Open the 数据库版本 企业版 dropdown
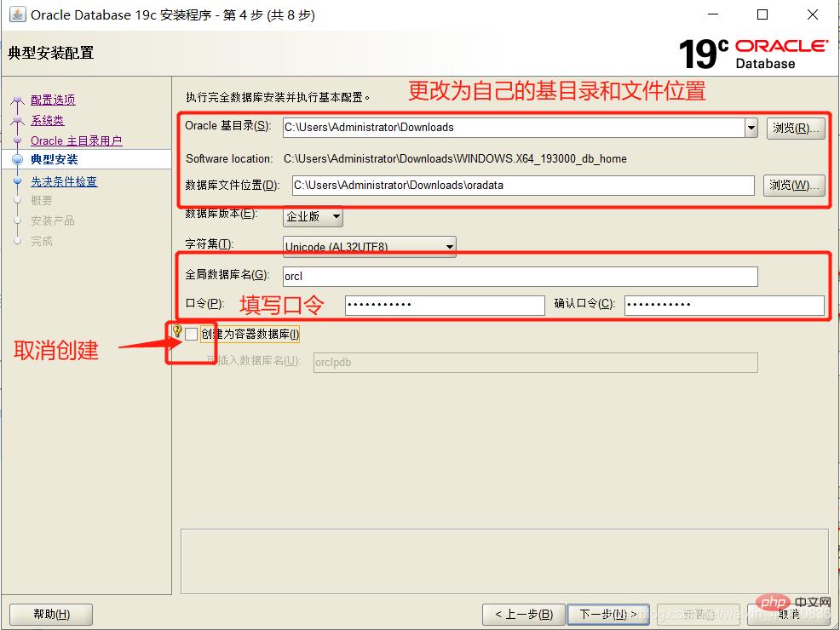Viewport: 840px width, 630px height. [x=313, y=217]
